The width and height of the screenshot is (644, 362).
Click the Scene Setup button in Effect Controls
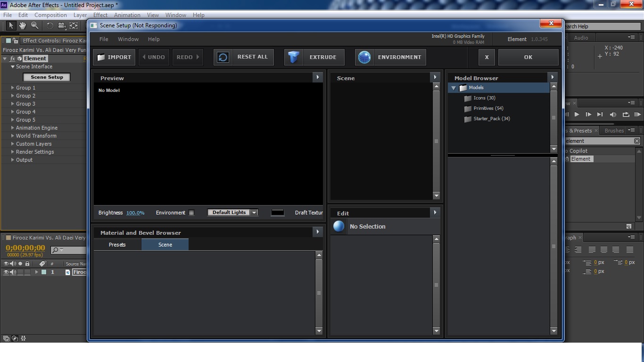47,77
